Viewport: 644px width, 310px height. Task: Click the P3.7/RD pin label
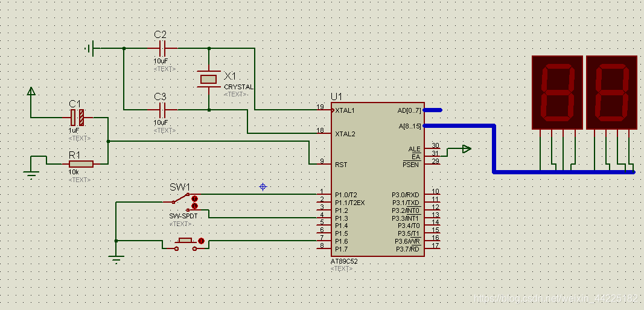pos(407,249)
